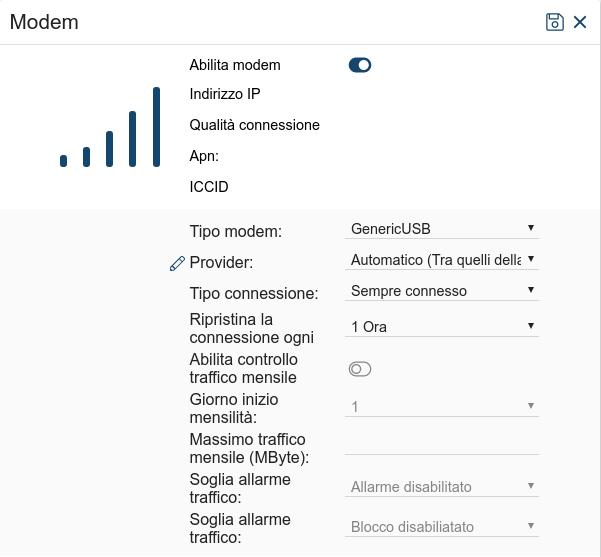
Task: Expand the Tipo connessione Sempre connesso dropdown
Action: [x=442, y=291]
